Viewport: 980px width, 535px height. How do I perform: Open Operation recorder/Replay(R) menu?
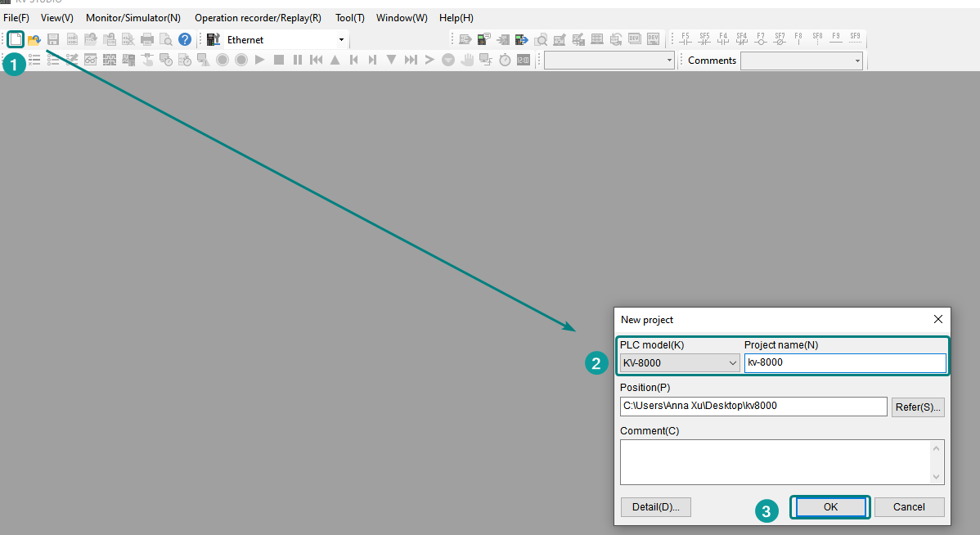258,17
